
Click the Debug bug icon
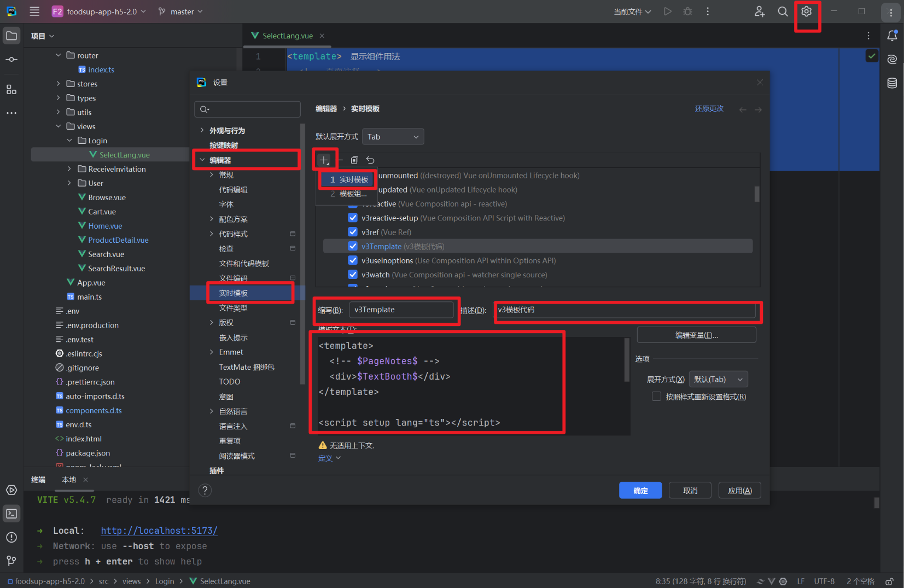(x=688, y=11)
